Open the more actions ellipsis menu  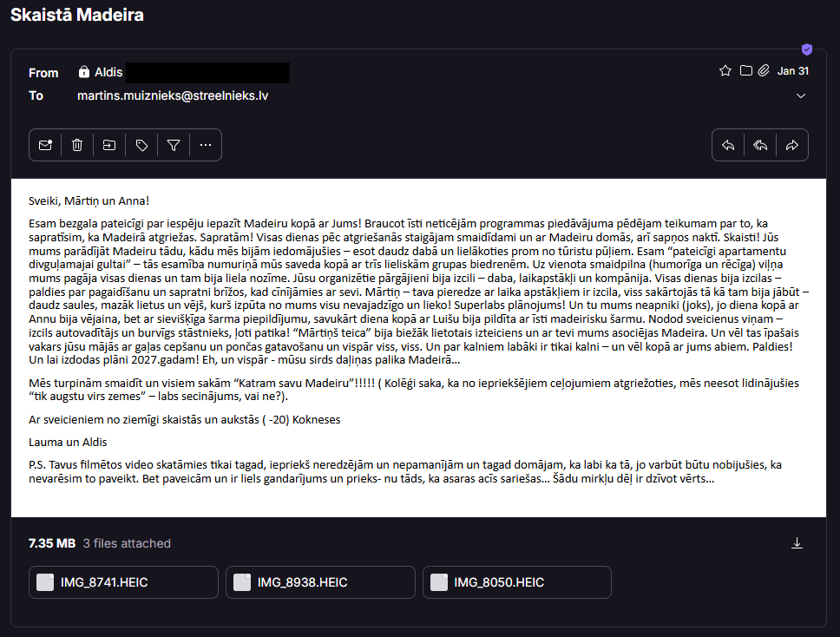(x=206, y=145)
